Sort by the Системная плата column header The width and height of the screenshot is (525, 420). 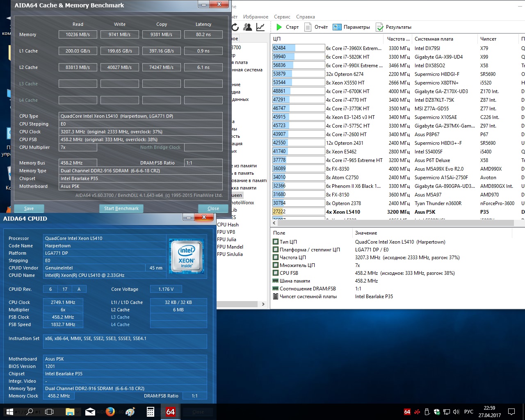[445, 39]
